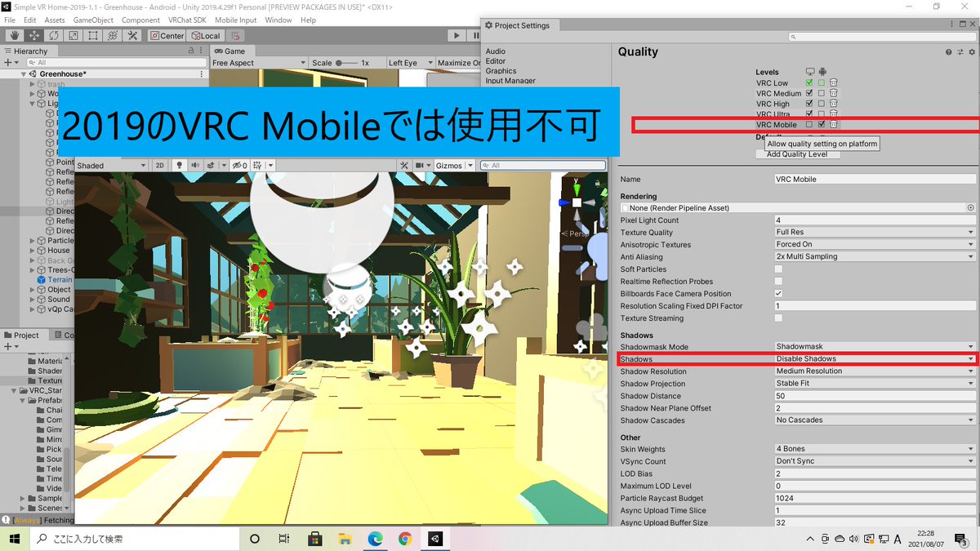Image resolution: width=980 pixels, height=551 pixels.
Task: Open Shadow Resolution dropdown
Action: pyautogui.click(x=875, y=371)
